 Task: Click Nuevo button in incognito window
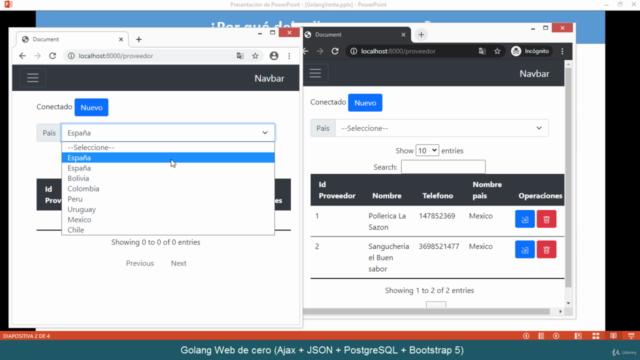(x=365, y=103)
